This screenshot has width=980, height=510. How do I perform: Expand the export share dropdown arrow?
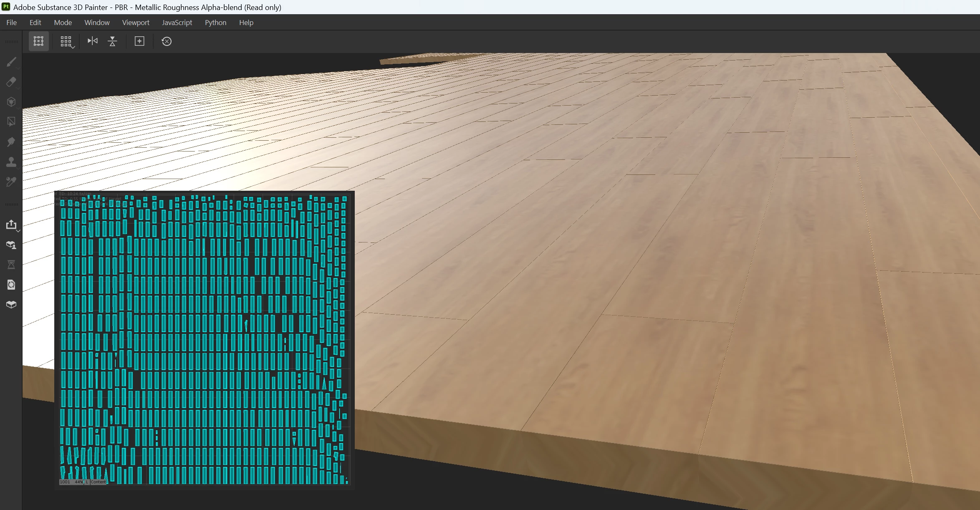pos(18,231)
